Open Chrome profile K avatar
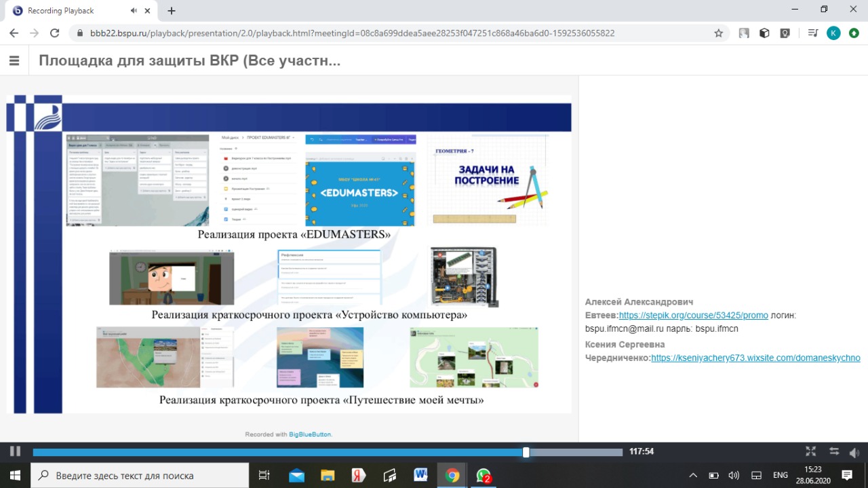 coord(833,33)
